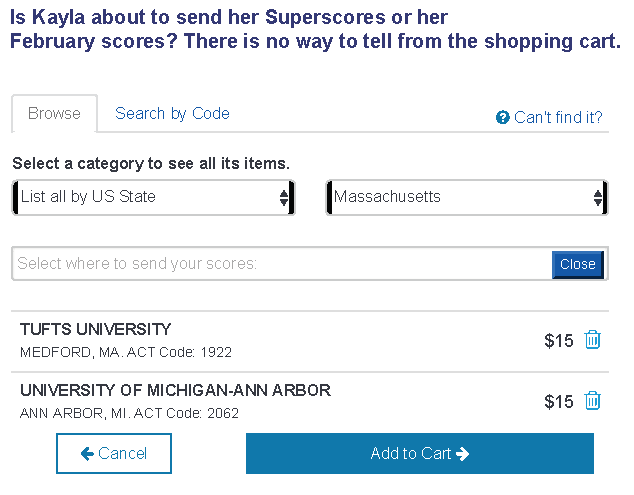Remove University of Michigan-Ann Arbor with trash icon

(x=592, y=400)
